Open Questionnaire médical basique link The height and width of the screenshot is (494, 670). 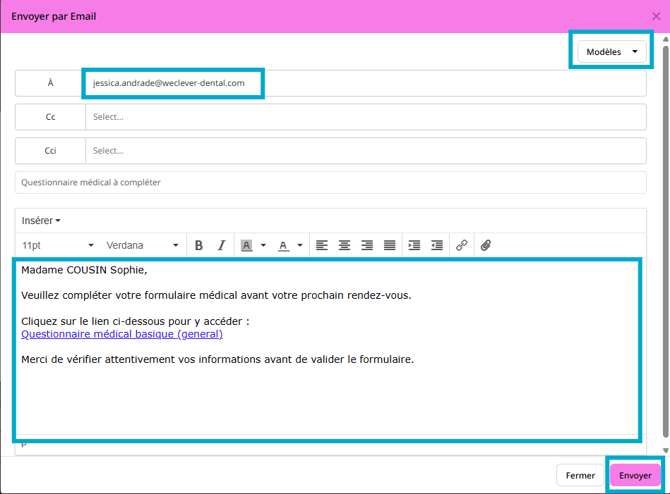[x=122, y=334]
